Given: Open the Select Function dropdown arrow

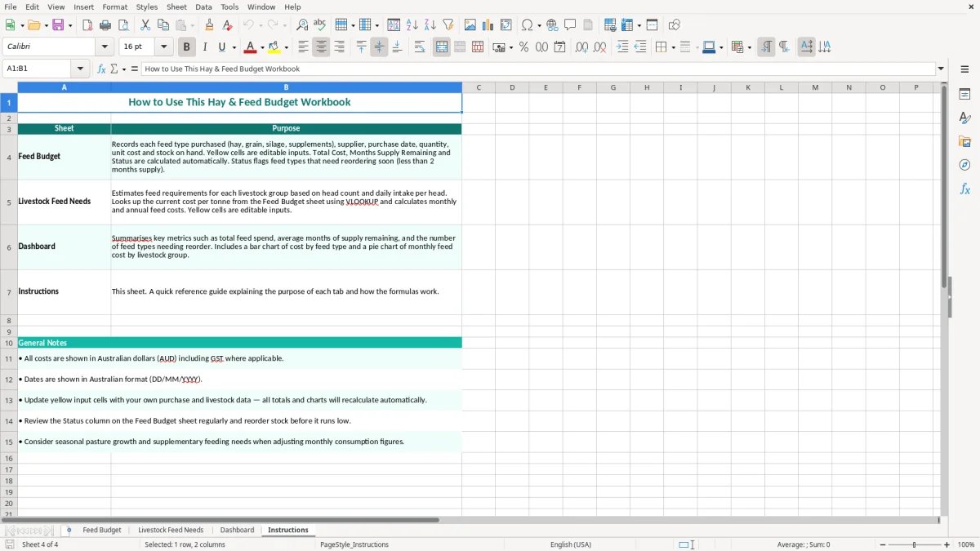Looking at the screenshot, I should click(x=124, y=69).
